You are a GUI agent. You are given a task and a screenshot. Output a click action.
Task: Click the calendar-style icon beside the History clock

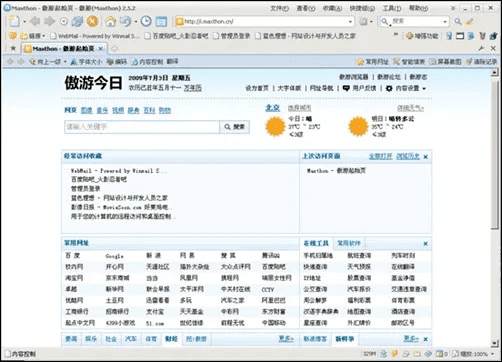(x=161, y=22)
